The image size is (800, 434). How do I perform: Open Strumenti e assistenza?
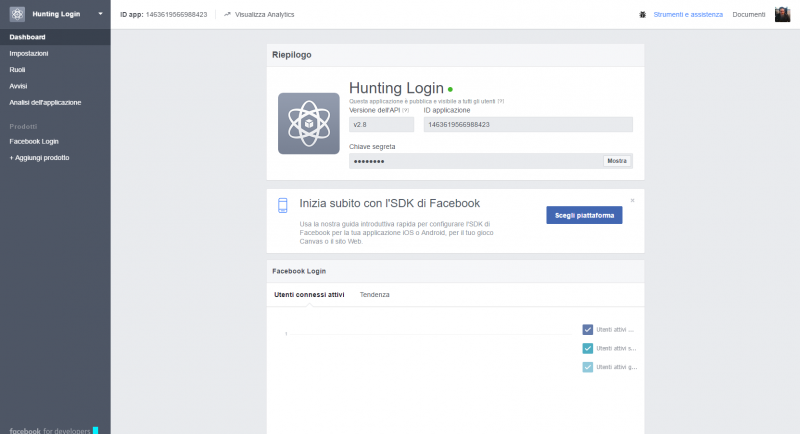pos(688,15)
